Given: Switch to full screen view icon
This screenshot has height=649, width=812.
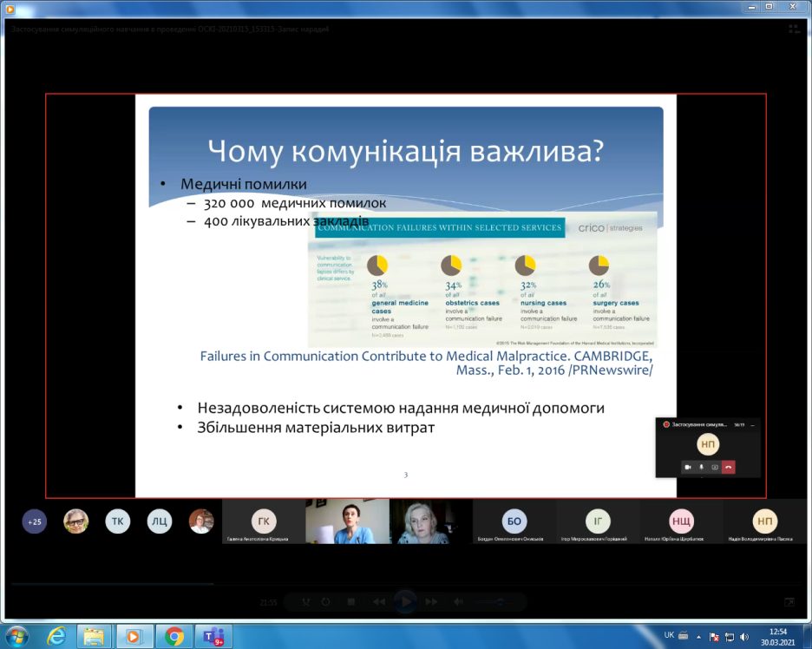Looking at the screenshot, I should (x=789, y=601).
